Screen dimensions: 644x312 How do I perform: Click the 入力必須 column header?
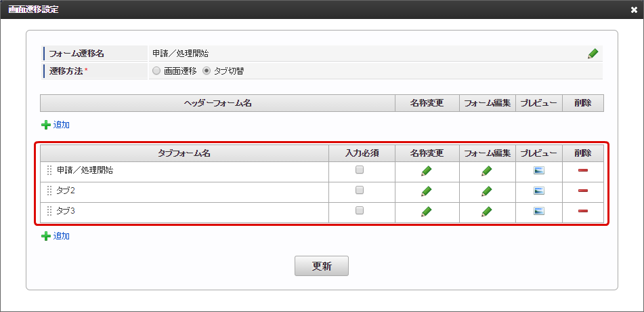click(362, 153)
